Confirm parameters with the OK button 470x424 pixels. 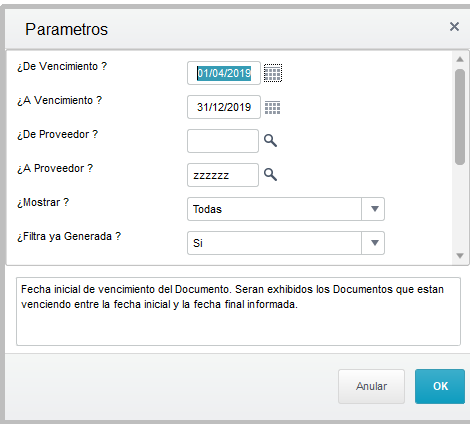coord(440,386)
